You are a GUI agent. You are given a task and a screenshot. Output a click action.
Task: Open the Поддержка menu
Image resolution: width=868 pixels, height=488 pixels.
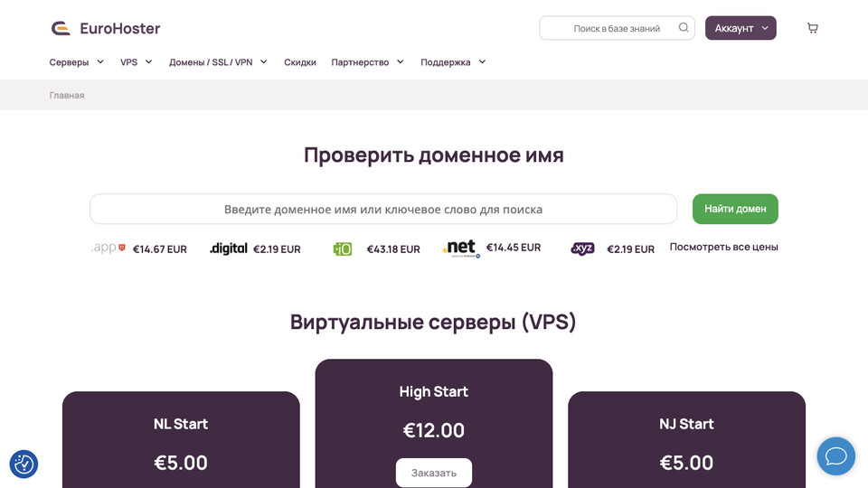446,62
